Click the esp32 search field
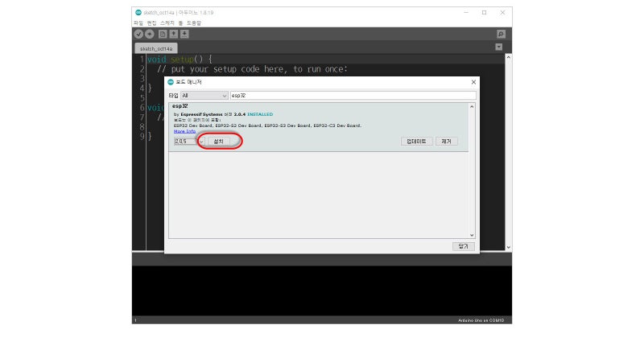 tap(353, 96)
